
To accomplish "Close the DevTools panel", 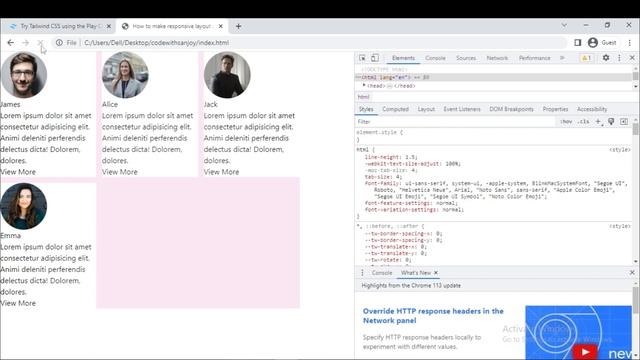I will coord(632,58).
